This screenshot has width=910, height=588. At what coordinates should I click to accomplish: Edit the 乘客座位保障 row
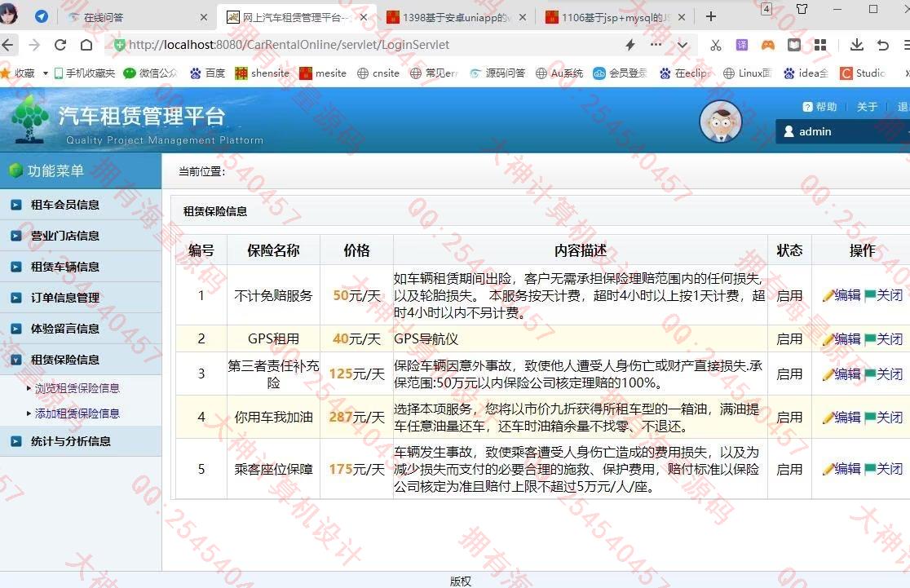coord(842,468)
